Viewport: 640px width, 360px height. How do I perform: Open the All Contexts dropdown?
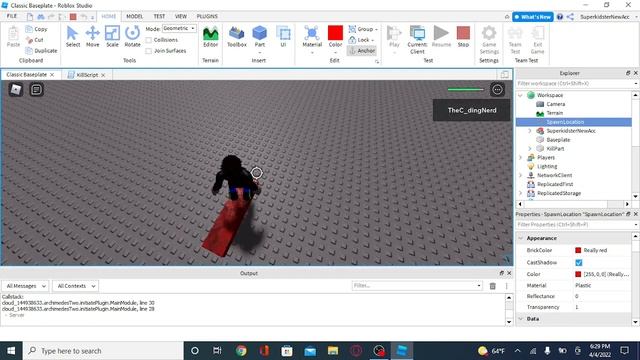coord(76,286)
